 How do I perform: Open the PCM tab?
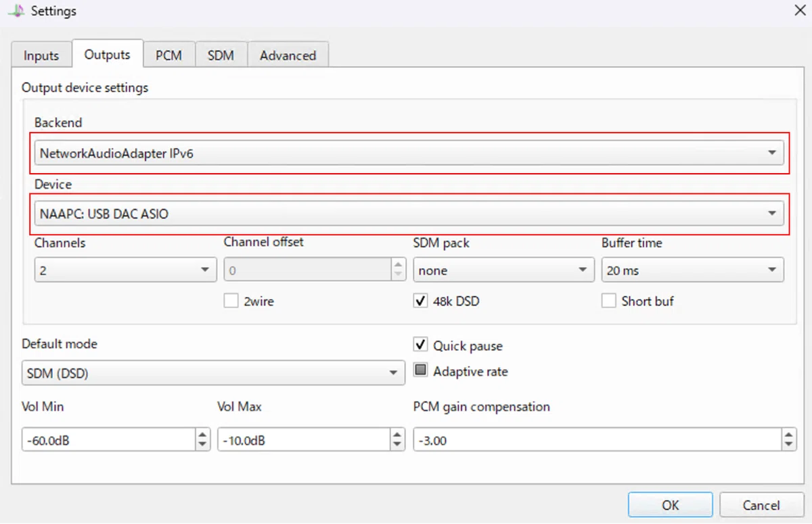168,55
